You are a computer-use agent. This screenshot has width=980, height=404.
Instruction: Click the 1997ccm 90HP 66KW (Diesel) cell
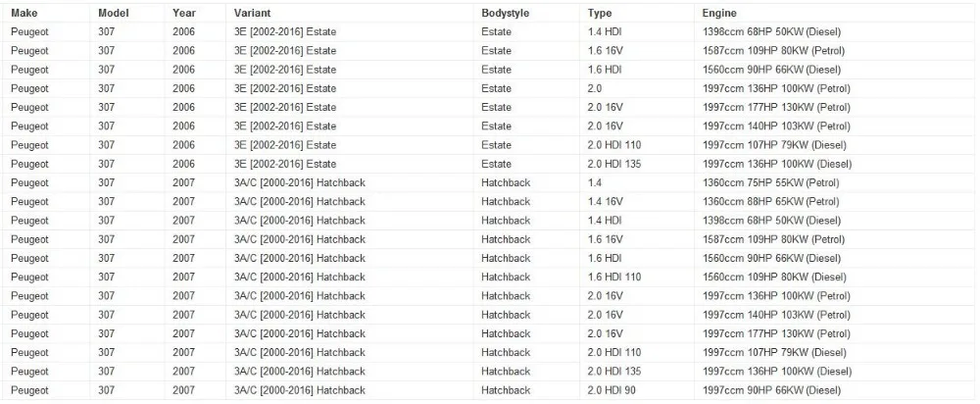point(834,390)
